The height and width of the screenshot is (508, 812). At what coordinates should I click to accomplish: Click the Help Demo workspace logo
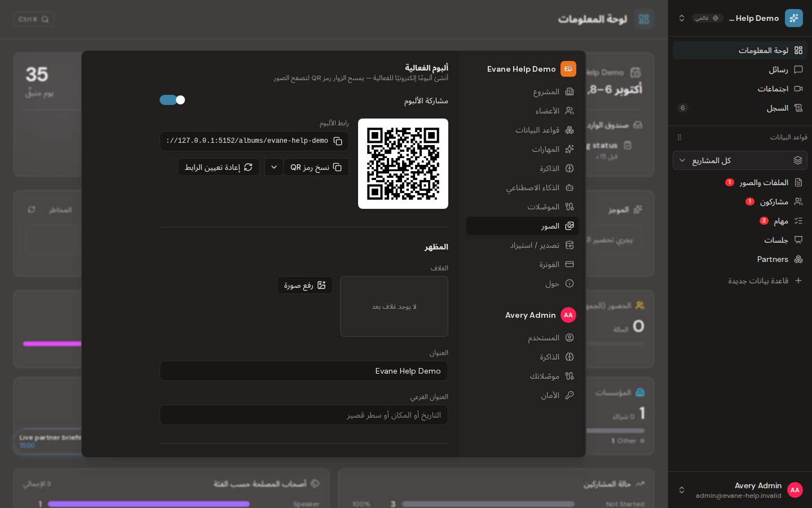click(x=794, y=18)
